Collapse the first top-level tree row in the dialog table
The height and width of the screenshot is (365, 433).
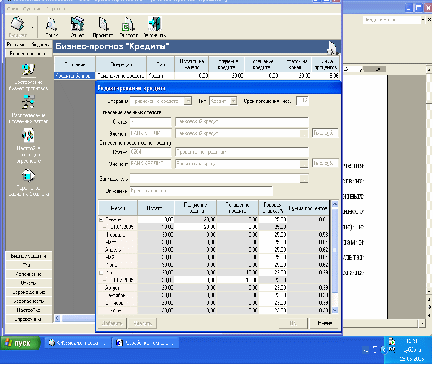(101, 220)
